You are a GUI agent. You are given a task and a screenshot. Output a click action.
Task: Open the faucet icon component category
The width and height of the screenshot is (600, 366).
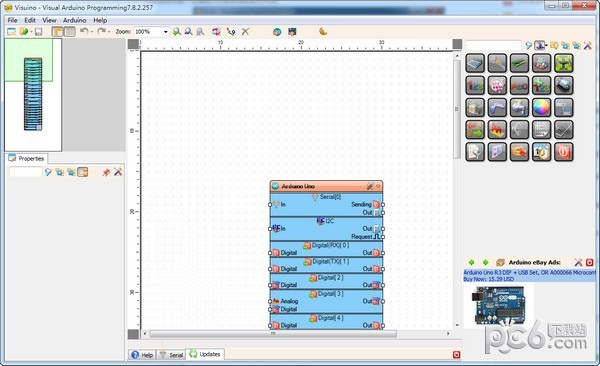click(519, 108)
